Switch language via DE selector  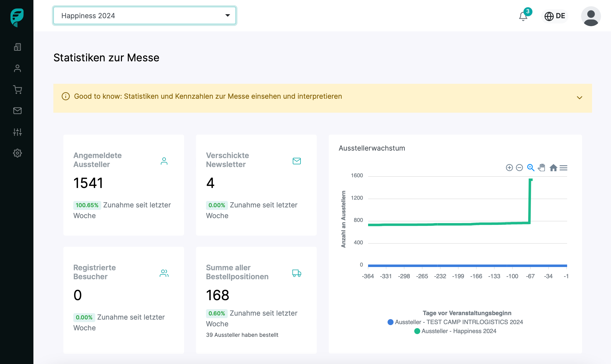tap(555, 16)
